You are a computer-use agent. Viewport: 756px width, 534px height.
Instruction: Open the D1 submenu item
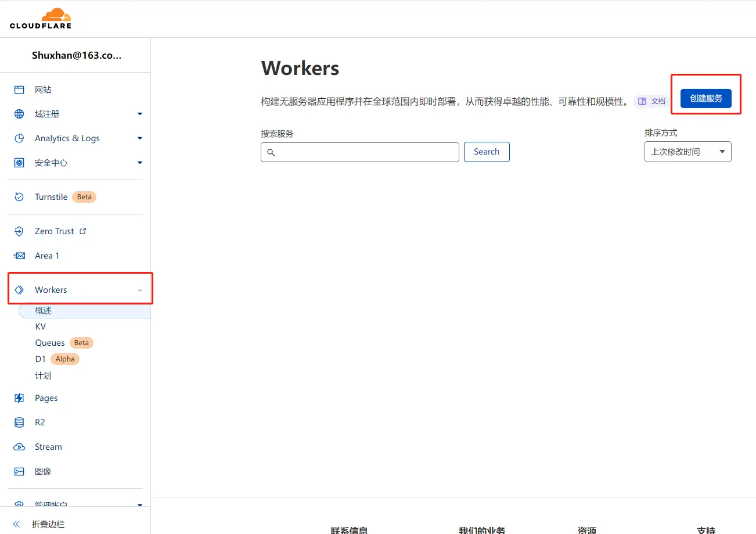tap(40, 359)
